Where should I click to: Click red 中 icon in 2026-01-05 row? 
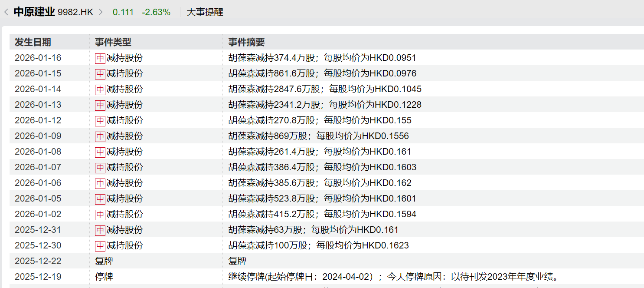click(100, 199)
